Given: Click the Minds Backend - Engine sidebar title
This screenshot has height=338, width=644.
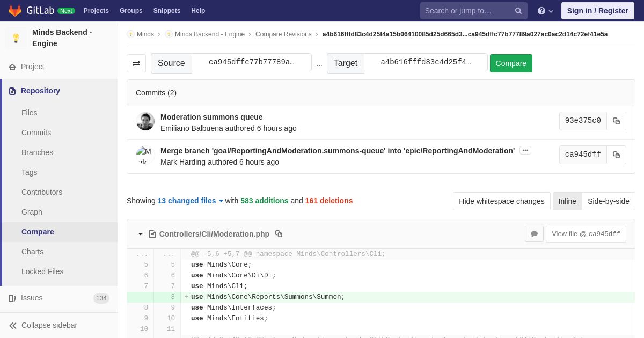Looking at the screenshot, I should [x=62, y=38].
